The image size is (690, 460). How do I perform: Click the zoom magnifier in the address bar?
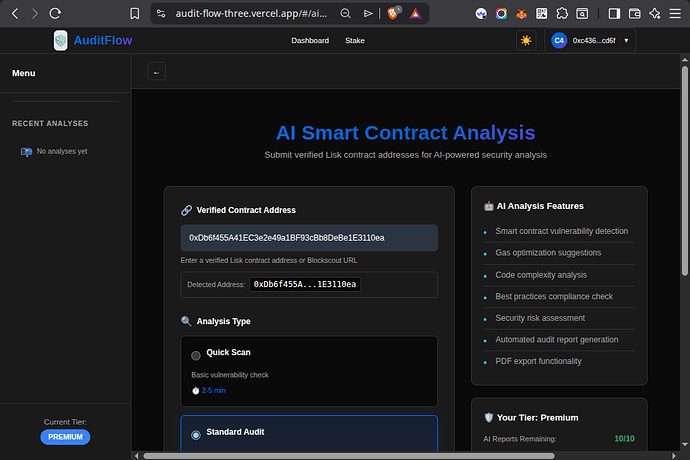click(x=345, y=14)
